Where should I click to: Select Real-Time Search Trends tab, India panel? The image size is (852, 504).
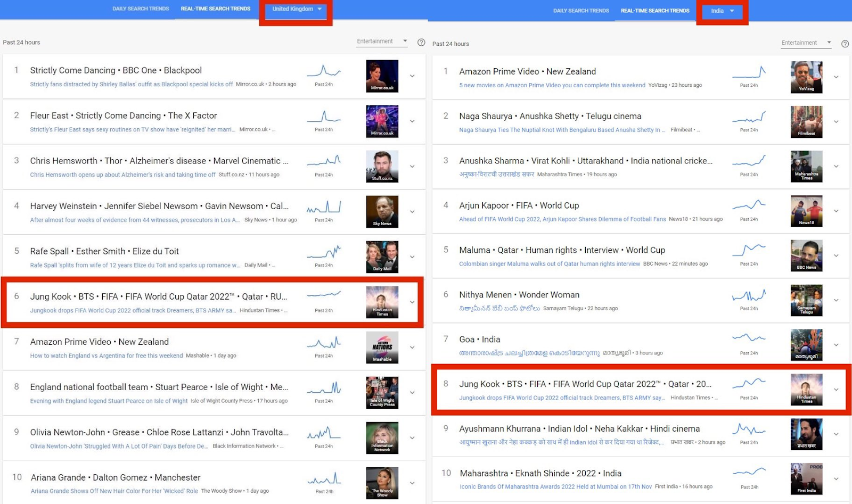click(x=655, y=11)
